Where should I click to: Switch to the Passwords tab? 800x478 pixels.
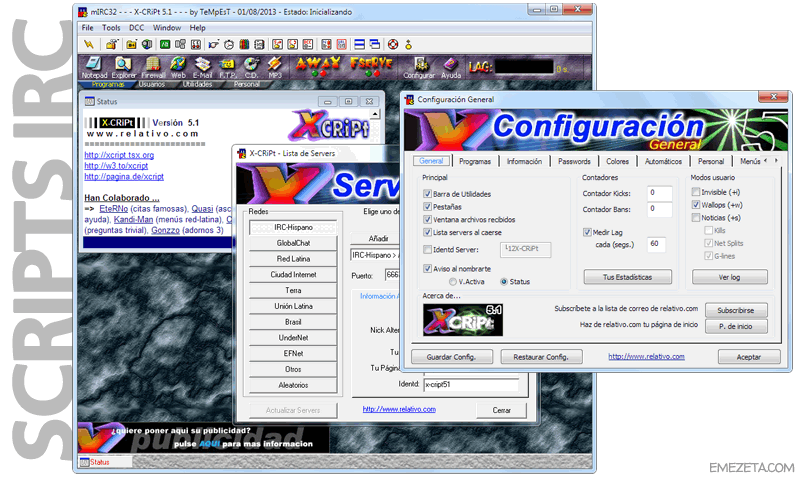[x=574, y=161]
